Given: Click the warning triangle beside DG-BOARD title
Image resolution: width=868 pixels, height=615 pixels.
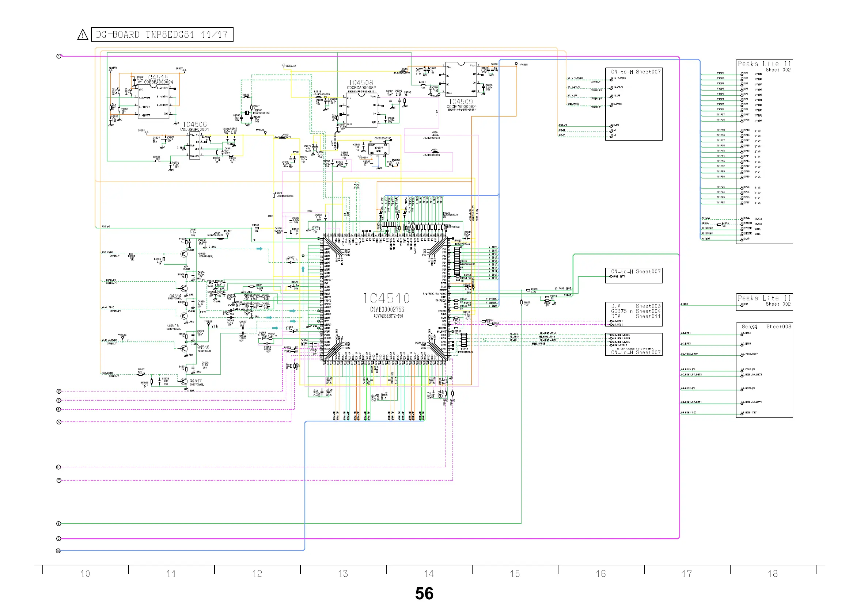Looking at the screenshot, I should point(83,35).
